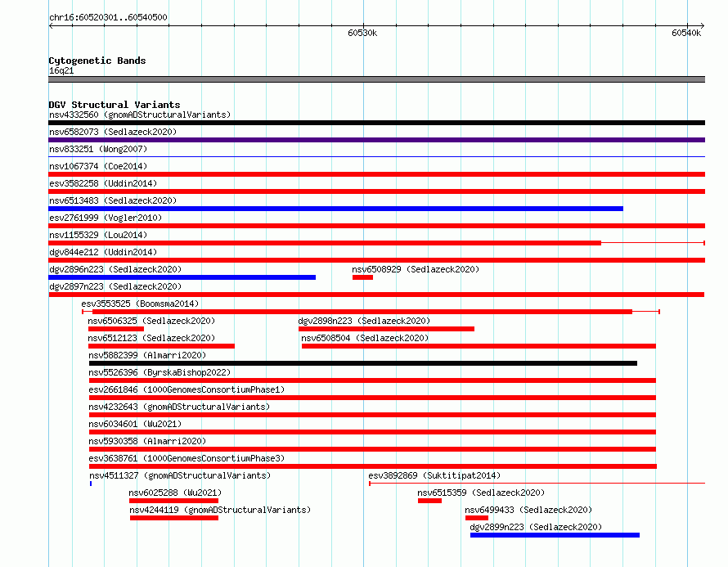The image size is (728, 567).
Task: Click the DGV Structural Variants track title
Action: 115,105
